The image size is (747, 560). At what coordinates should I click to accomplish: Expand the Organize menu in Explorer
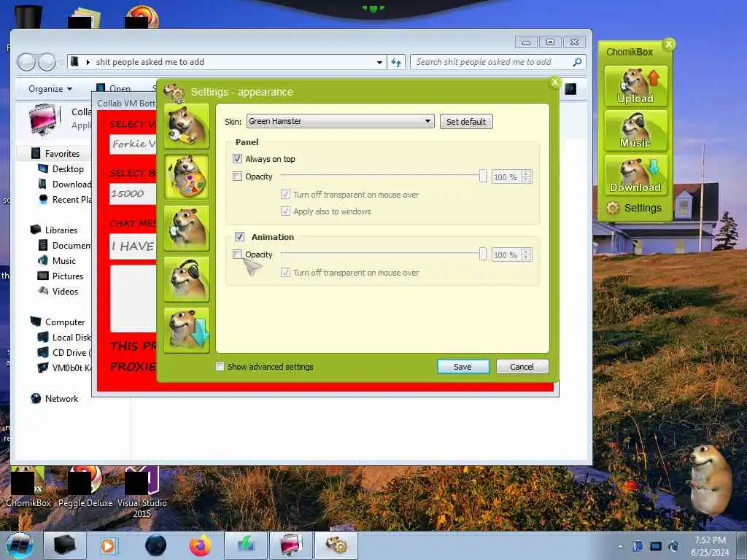(50, 88)
